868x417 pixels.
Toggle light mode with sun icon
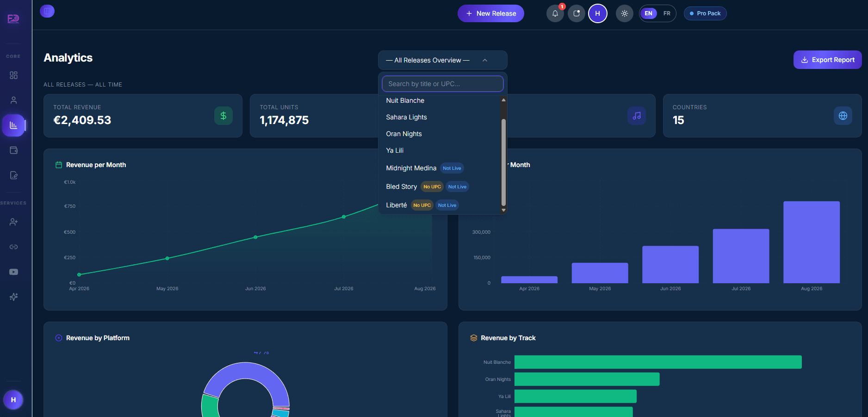pyautogui.click(x=625, y=13)
